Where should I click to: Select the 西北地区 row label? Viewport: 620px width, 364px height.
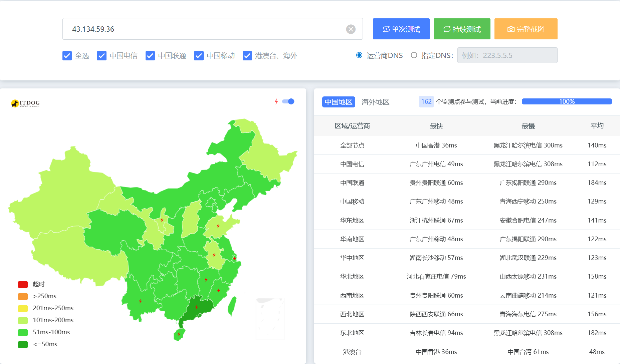(352, 314)
